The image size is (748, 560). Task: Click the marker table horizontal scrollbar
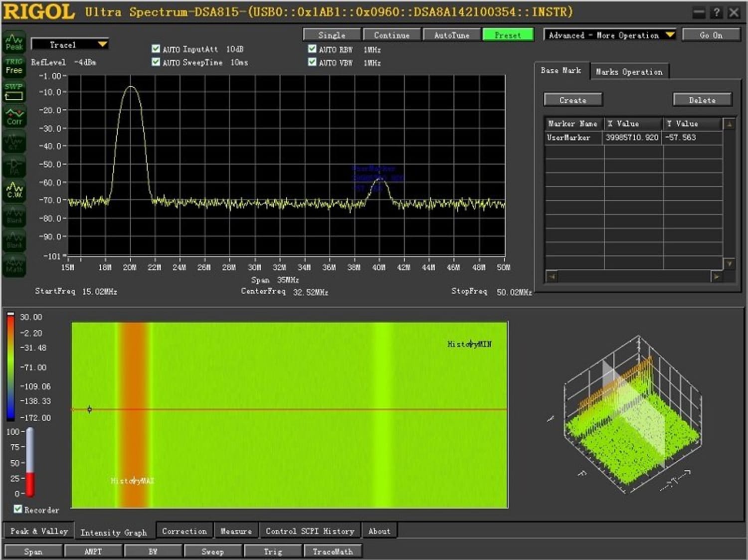coord(633,276)
